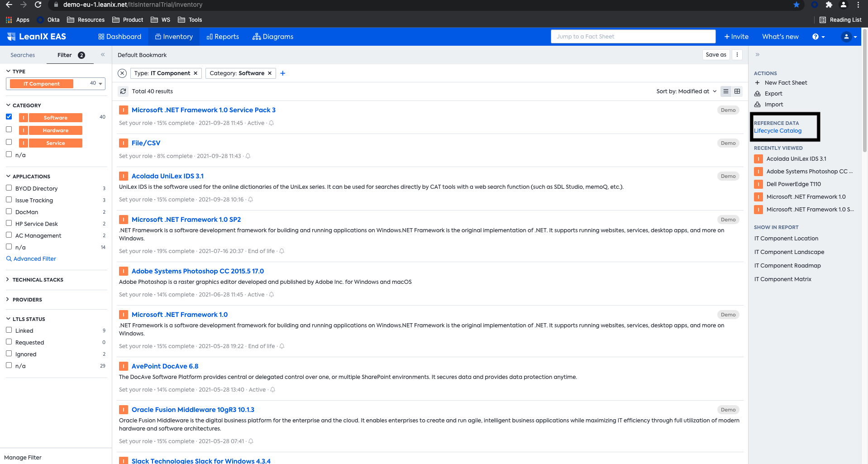Image resolution: width=868 pixels, height=464 pixels.
Task: Click the bell icon on File/CSV row
Action: (x=248, y=156)
